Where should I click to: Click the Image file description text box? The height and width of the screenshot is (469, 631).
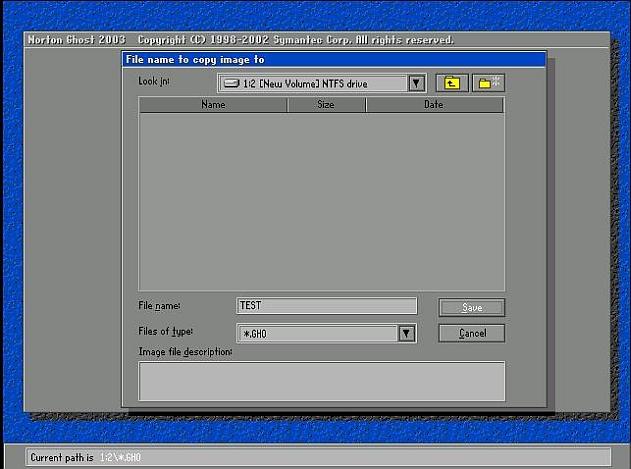pyautogui.click(x=322, y=381)
